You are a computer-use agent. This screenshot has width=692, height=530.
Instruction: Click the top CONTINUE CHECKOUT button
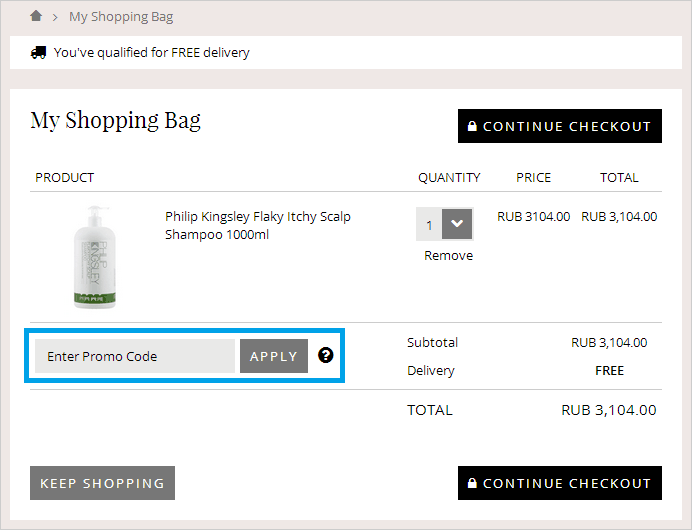[560, 126]
